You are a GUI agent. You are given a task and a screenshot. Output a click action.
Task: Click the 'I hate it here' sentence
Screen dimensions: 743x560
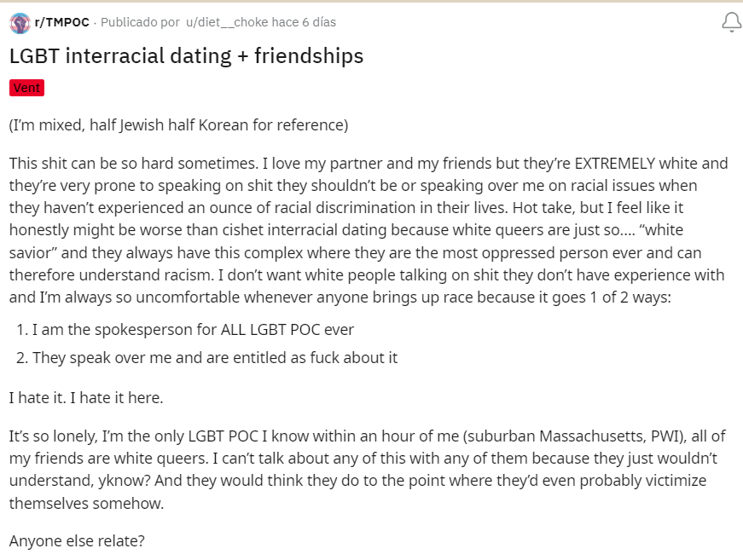117,398
